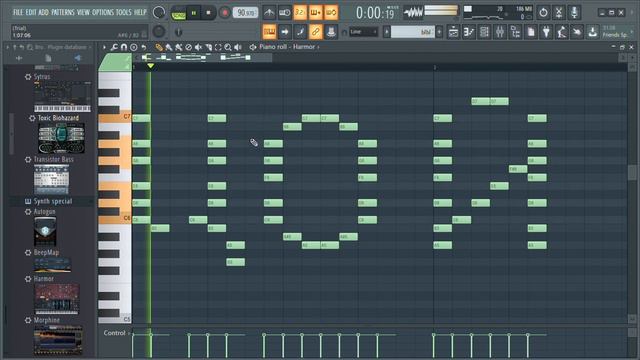640x360 pixels.
Task: Open the piano roll main menu arrow
Action: (x=104, y=47)
